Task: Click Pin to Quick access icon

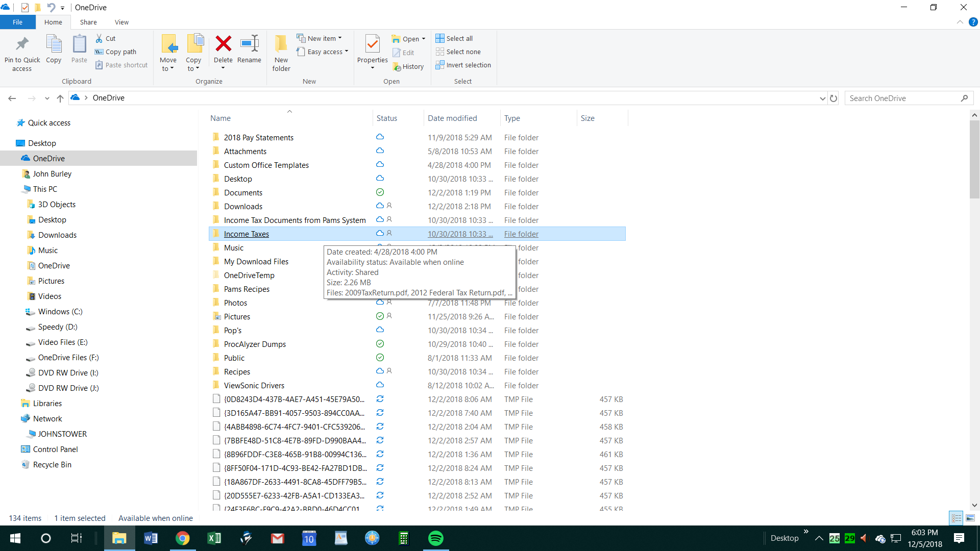Action: click(22, 44)
